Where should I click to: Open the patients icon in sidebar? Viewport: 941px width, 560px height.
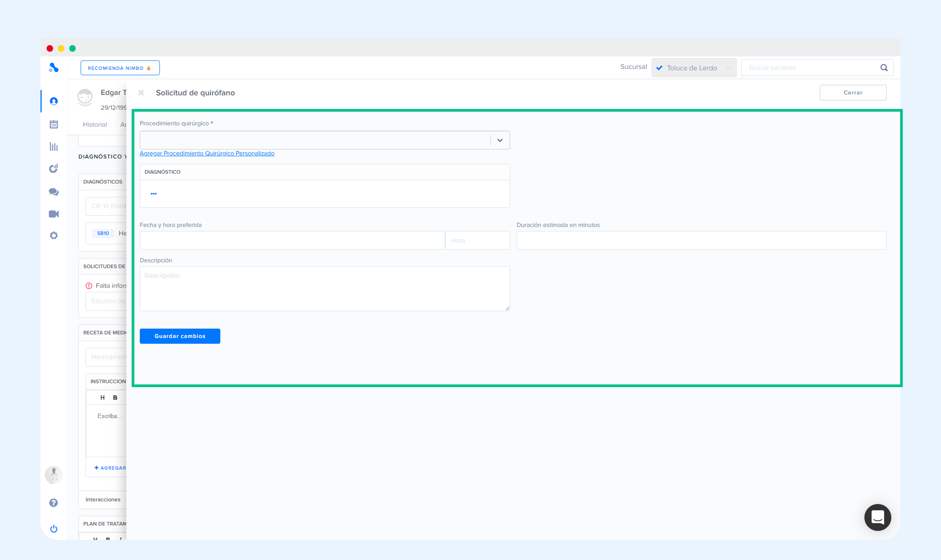54,101
